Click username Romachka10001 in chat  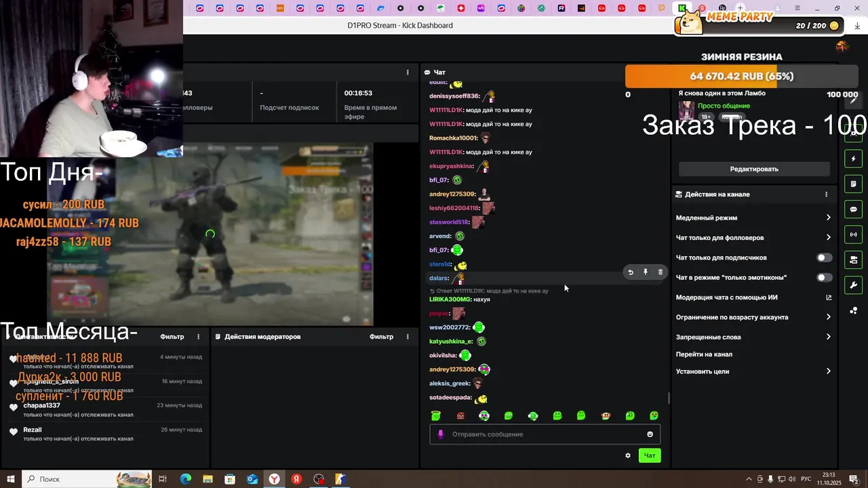pyautogui.click(x=454, y=138)
